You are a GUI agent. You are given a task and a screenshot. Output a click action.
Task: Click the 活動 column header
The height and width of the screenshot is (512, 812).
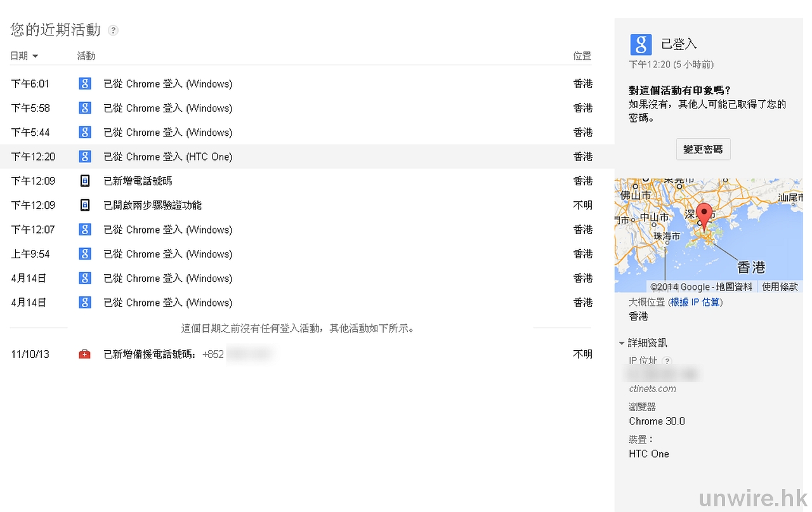pos(86,56)
